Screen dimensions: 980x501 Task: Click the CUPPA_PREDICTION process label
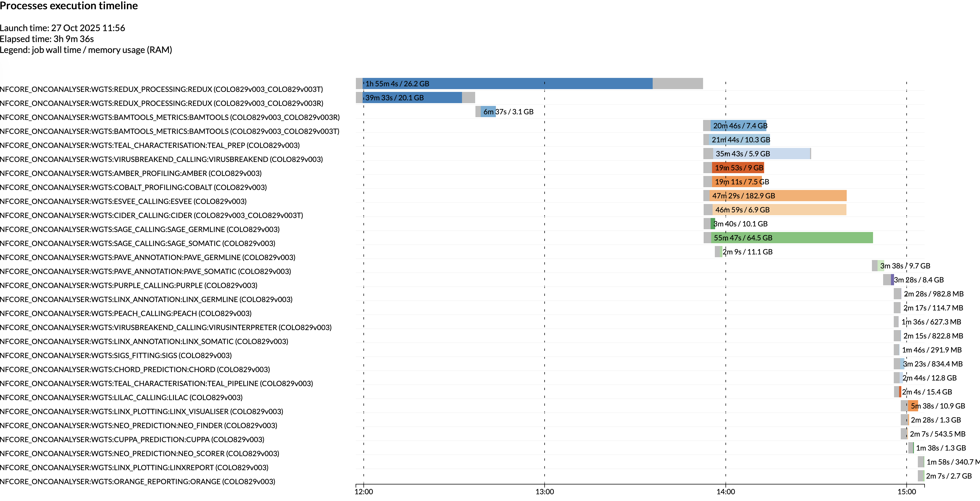(132, 440)
